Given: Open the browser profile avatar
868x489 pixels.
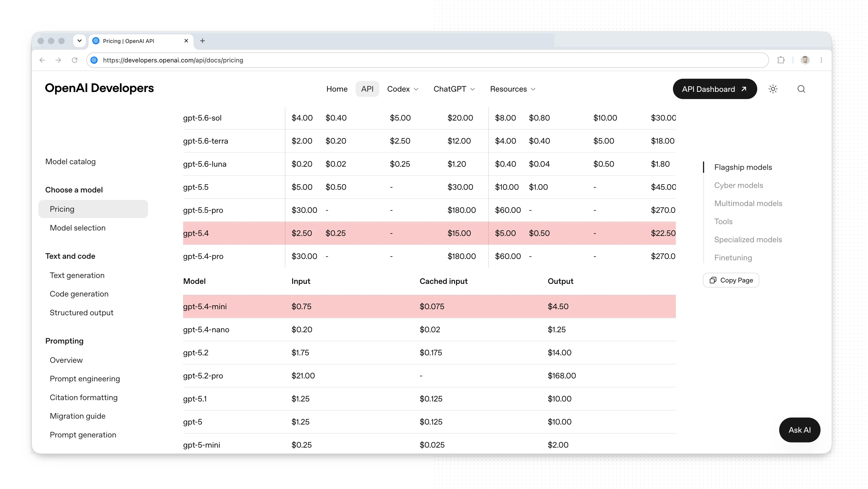Looking at the screenshot, I should (805, 60).
